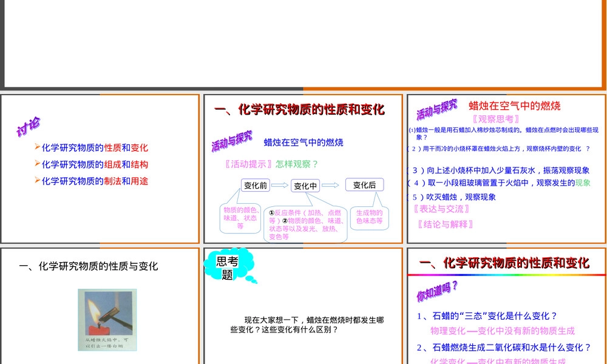Click callout 物质的颜色、味道、状态等

pos(240,218)
